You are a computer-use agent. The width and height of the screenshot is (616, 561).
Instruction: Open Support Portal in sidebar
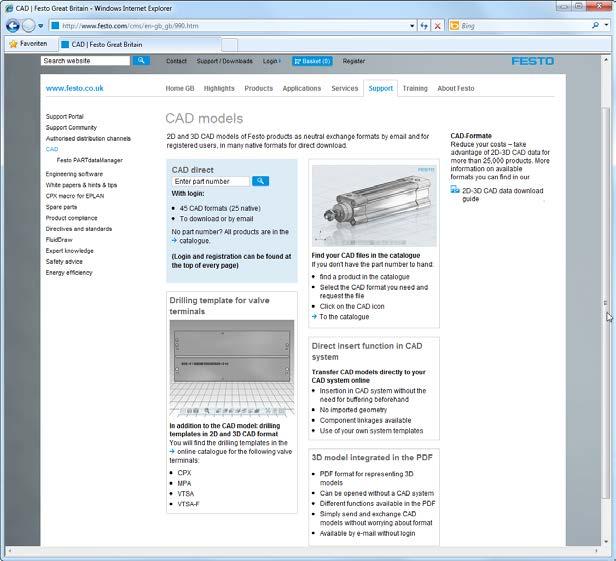pyautogui.click(x=65, y=117)
